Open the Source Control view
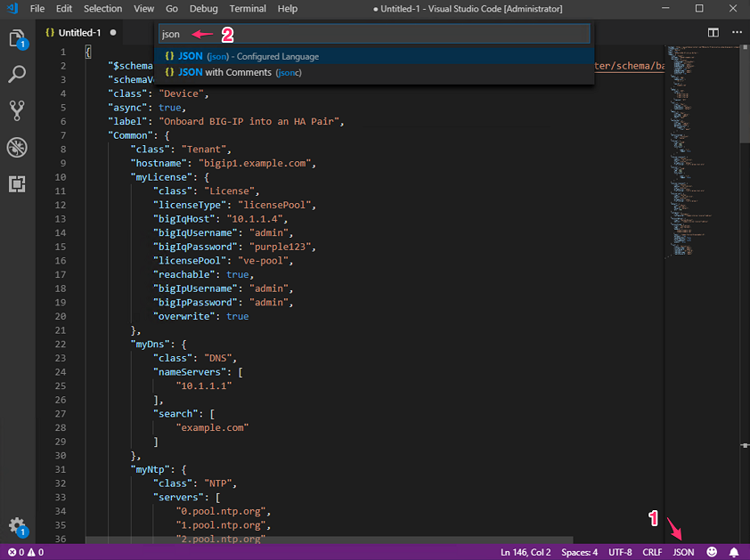This screenshot has width=750, height=560. click(x=17, y=110)
